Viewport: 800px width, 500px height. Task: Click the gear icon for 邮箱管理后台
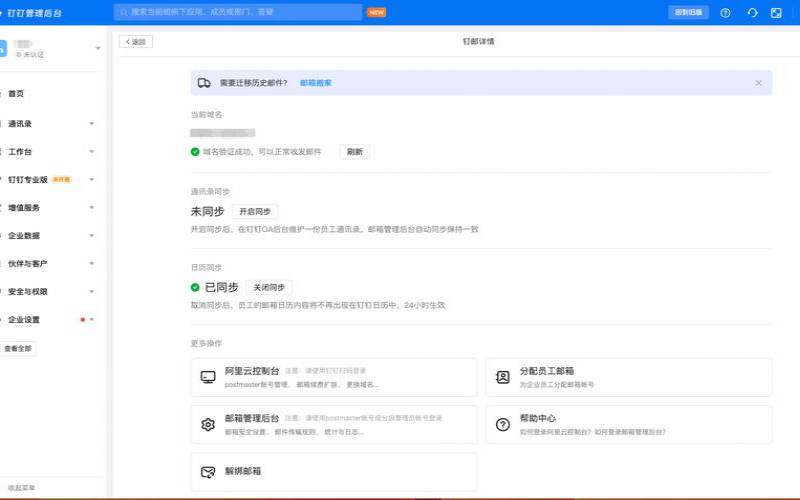[x=208, y=424]
